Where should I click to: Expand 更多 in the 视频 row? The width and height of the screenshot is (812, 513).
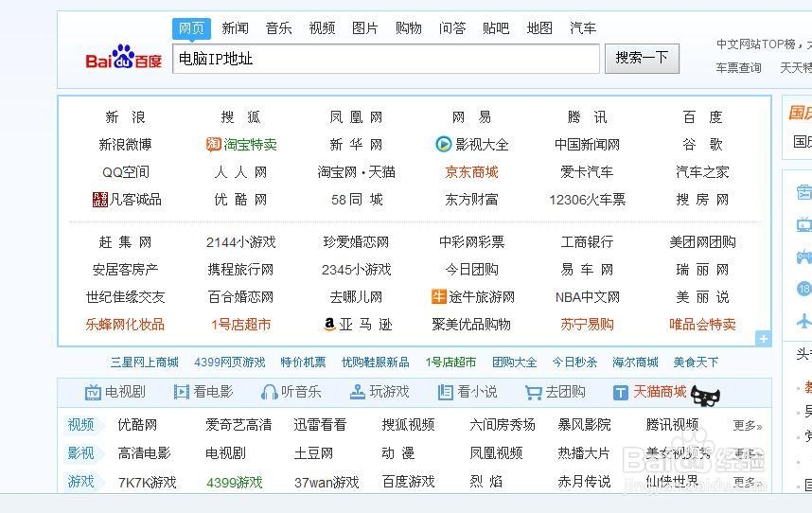pyautogui.click(x=748, y=426)
